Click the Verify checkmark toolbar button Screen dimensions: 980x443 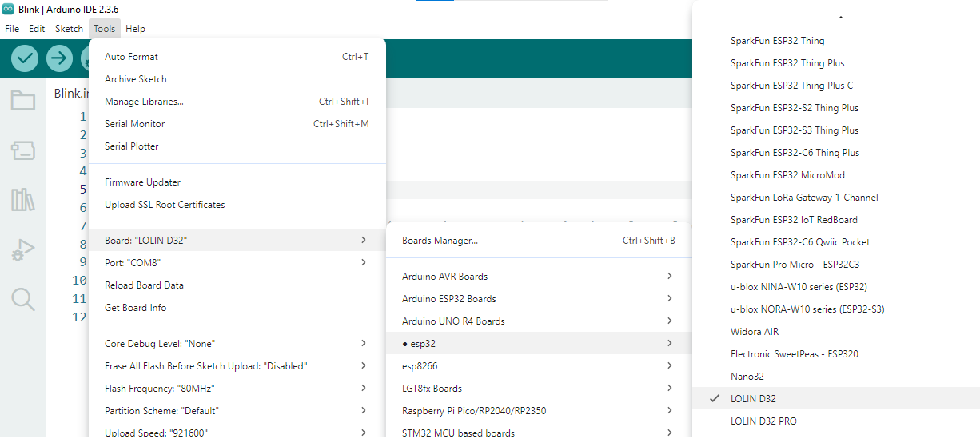25,58
